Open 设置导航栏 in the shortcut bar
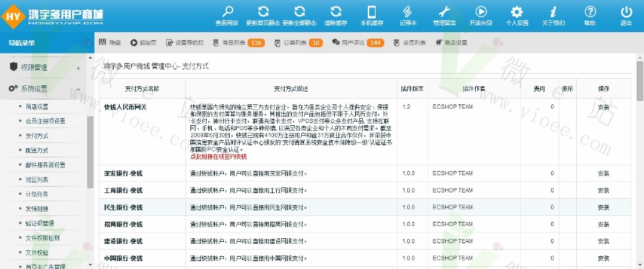Viewport: 644px width, 269px height. click(185, 42)
